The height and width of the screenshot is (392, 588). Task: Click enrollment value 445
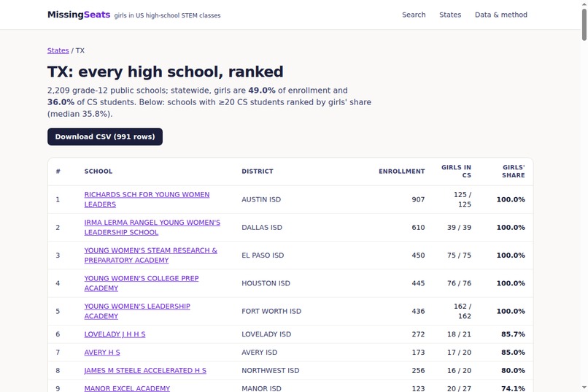pos(418,283)
